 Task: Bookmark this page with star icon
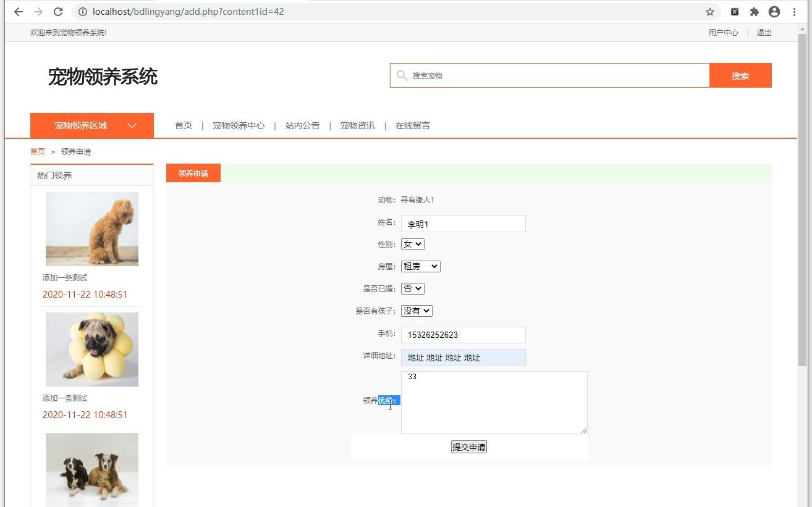tap(710, 12)
